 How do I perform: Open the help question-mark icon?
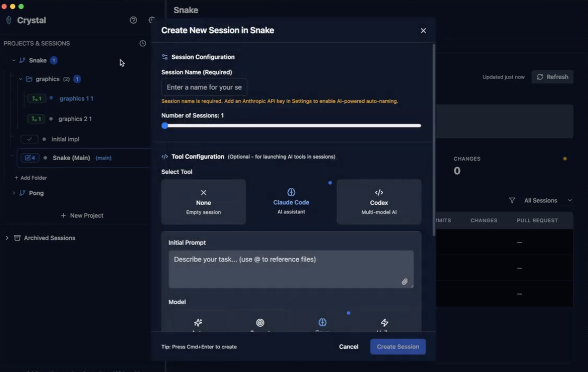click(x=133, y=20)
